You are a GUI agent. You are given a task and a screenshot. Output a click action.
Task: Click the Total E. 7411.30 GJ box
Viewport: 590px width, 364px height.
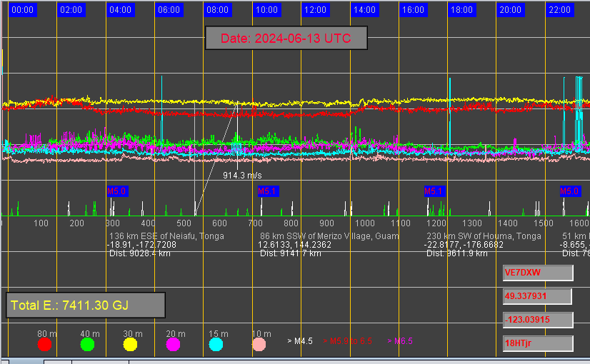[86, 305]
